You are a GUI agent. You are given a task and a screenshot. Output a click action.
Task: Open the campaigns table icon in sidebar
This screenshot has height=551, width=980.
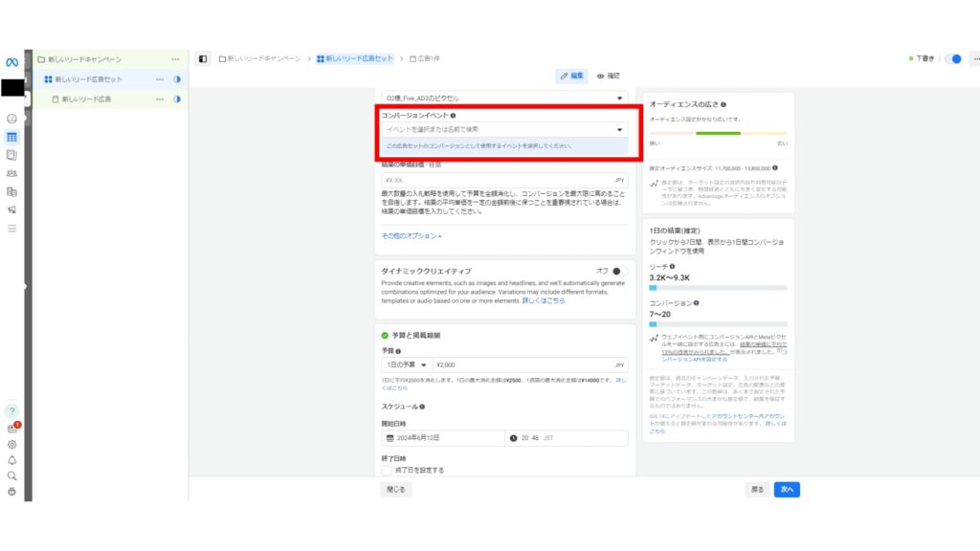tap(11, 137)
